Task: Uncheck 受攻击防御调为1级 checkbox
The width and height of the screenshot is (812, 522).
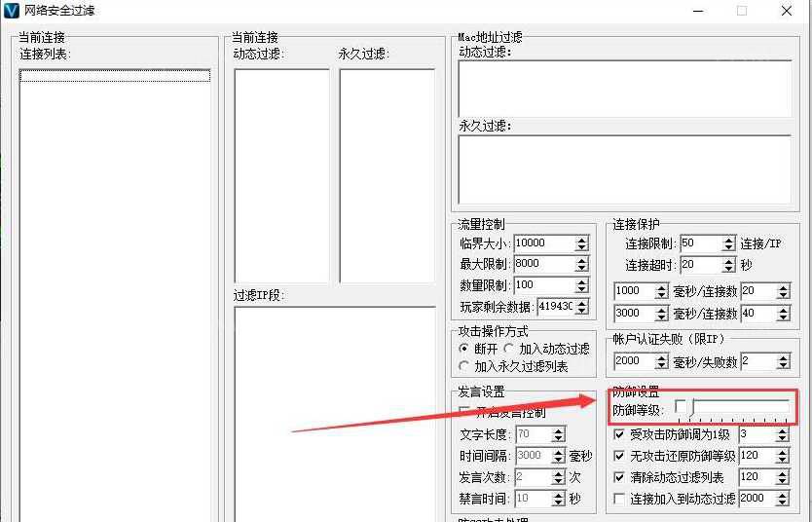Action: (619, 434)
